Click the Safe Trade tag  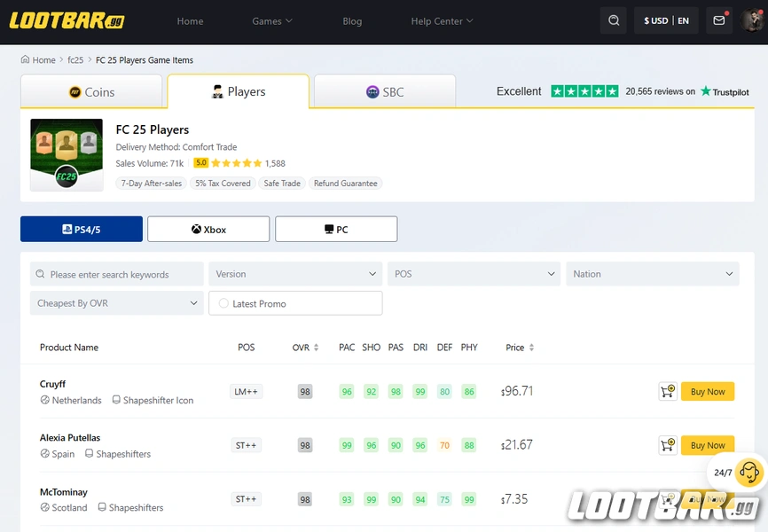pos(282,184)
